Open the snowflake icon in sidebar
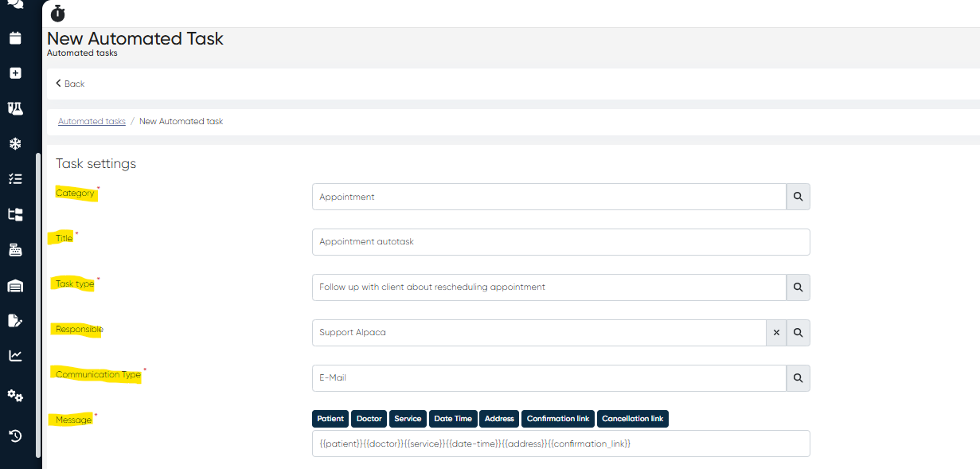The height and width of the screenshot is (469, 980). click(x=15, y=144)
